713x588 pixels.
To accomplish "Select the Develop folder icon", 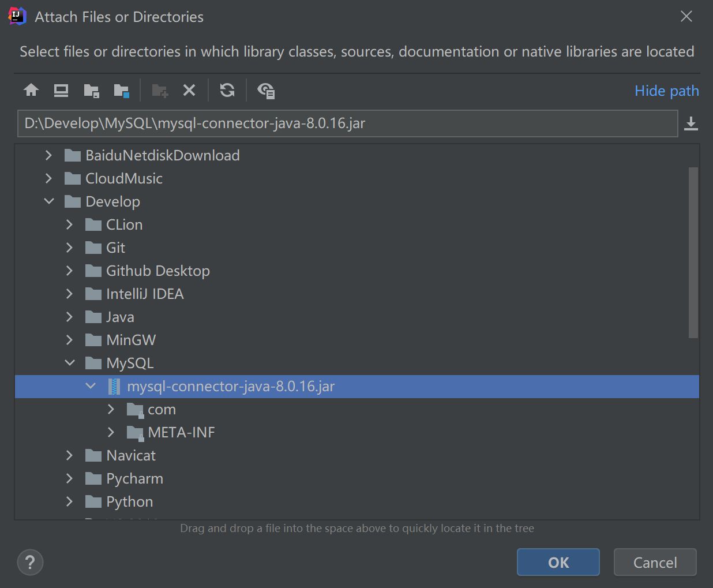I will click(73, 201).
